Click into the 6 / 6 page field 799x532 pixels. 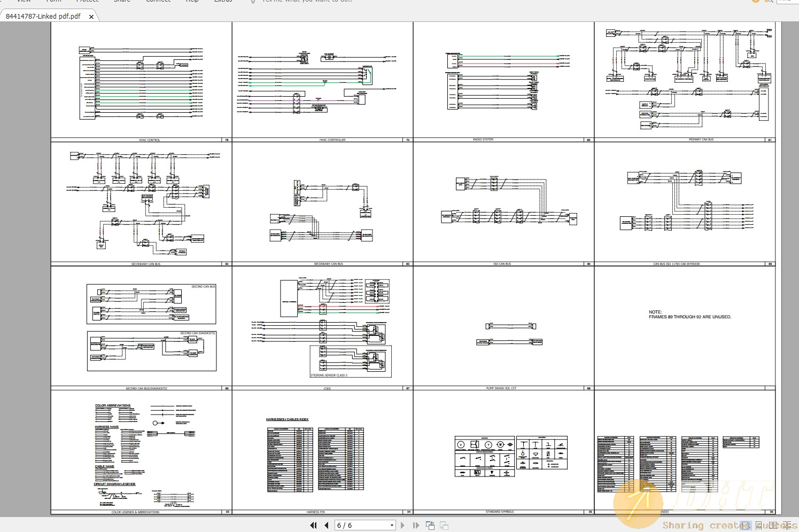359,526
